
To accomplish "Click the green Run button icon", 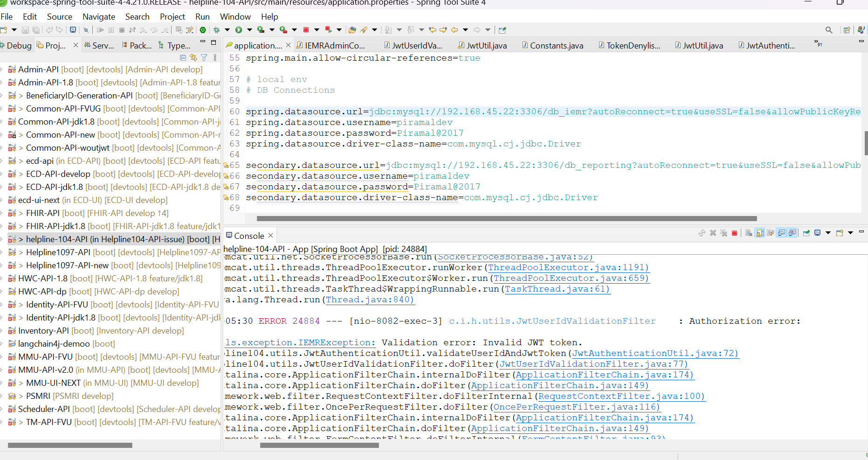I will click(239, 30).
